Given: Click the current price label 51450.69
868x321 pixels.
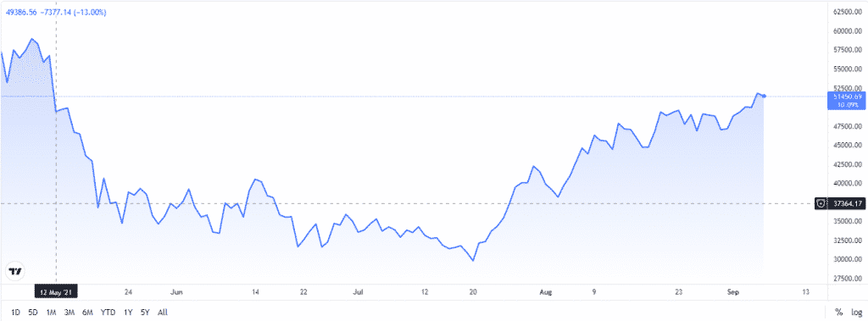Looking at the screenshot, I should tap(845, 97).
